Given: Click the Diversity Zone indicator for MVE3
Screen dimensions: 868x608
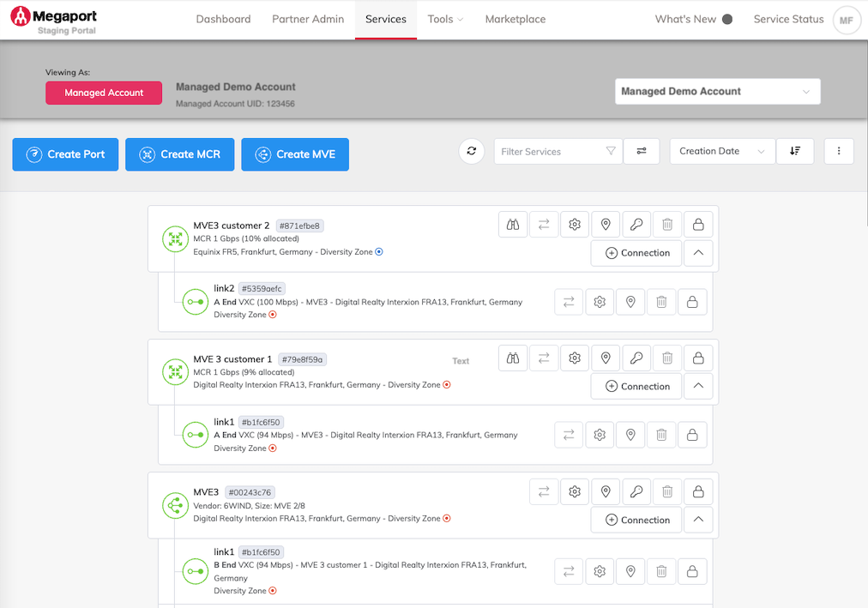Looking at the screenshot, I should coord(446,518).
